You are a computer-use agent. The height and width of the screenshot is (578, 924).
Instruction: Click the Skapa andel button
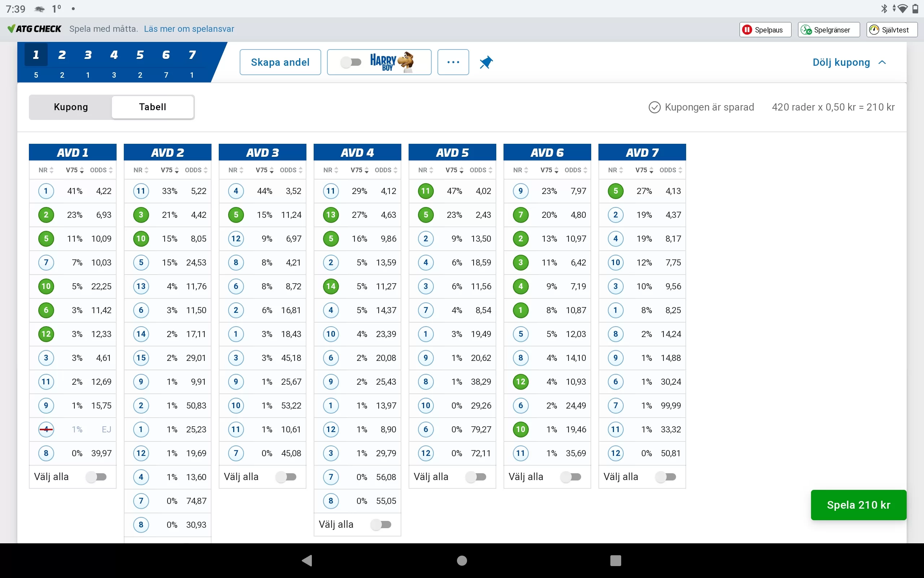pyautogui.click(x=280, y=62)
